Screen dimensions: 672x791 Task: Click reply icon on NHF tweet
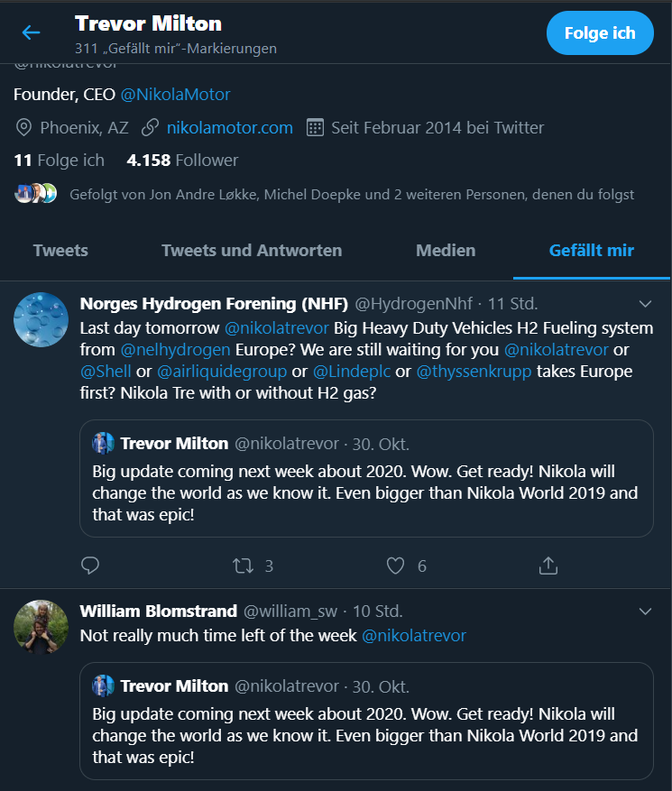90,566
